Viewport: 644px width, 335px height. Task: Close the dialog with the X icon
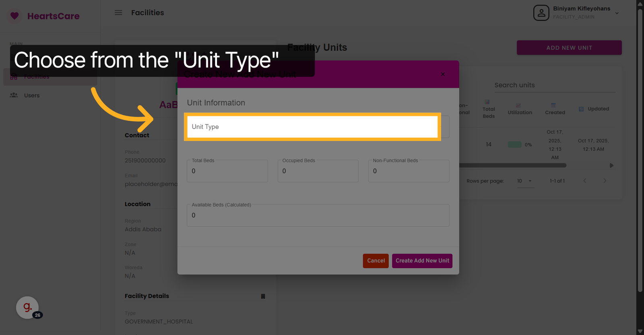coord(443,74)
